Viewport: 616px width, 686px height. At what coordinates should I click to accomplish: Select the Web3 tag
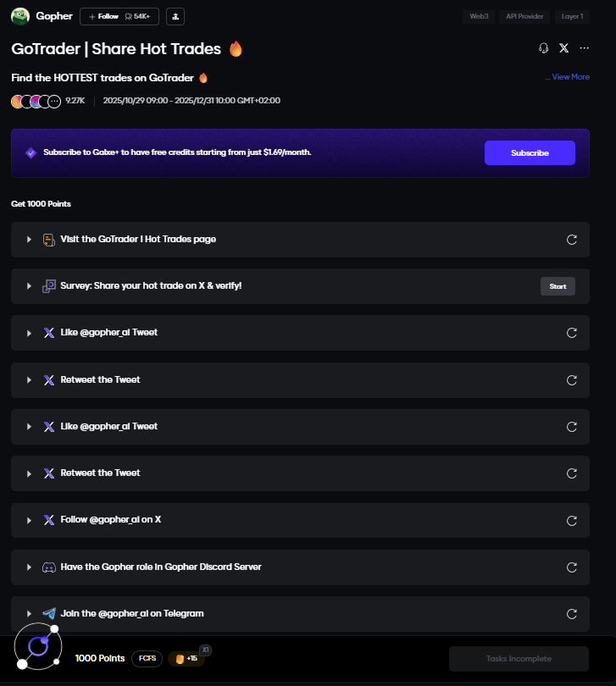(x=480, y=16)
